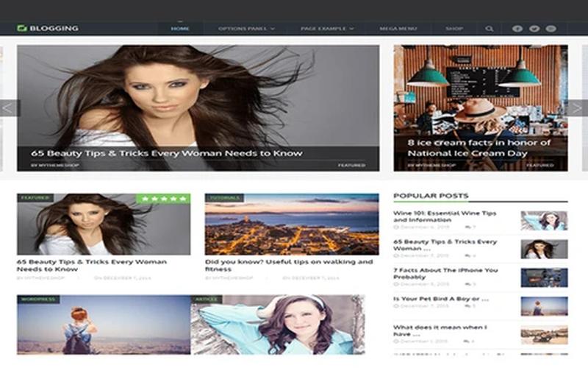Image resolution: width=588 pixels, height=368 pixels.
Task: Select the HOME menu item
Action: [180, 29]
